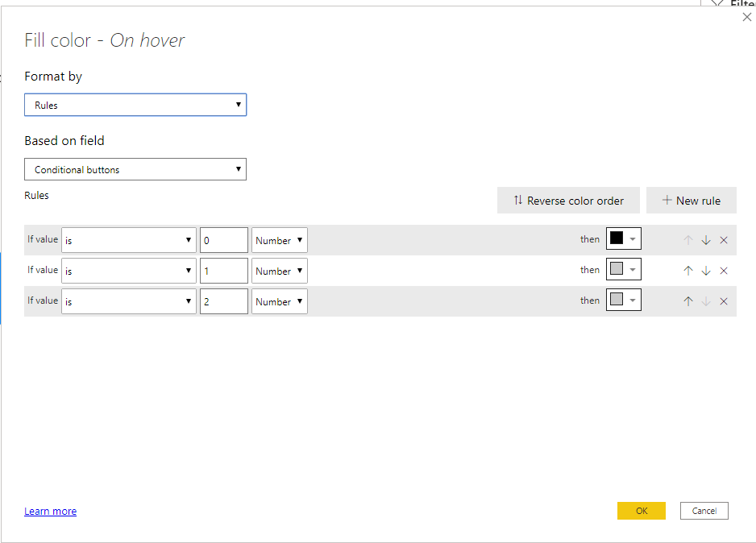Confirm with the OK button

(641, 511)
